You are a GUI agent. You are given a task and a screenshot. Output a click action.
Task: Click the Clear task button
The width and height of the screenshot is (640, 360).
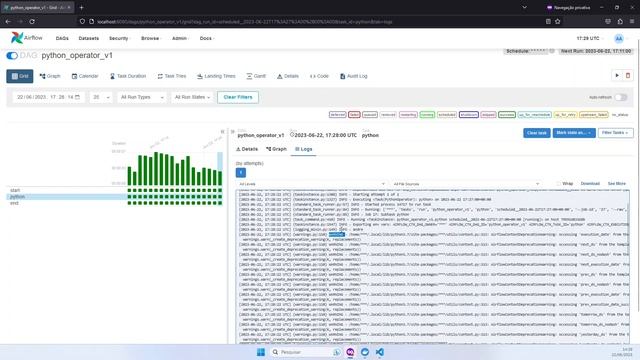pyautogui.click(x=537, y=133)
